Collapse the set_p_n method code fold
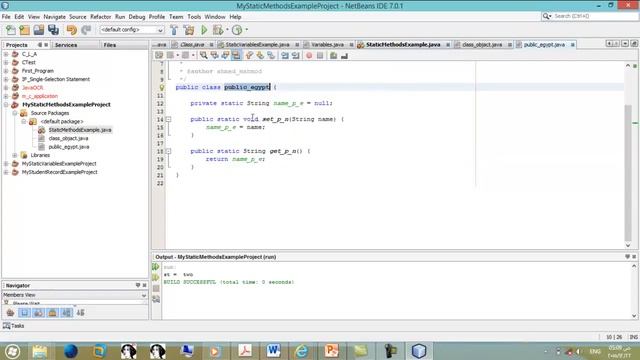640x360 pixels. [x=168, y=119]
